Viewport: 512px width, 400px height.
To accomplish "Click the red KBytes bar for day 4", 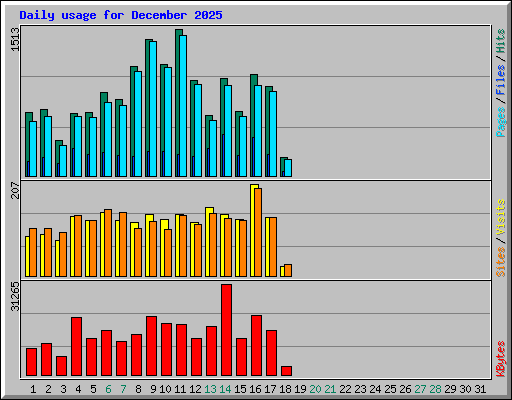I will pos(76,347).
